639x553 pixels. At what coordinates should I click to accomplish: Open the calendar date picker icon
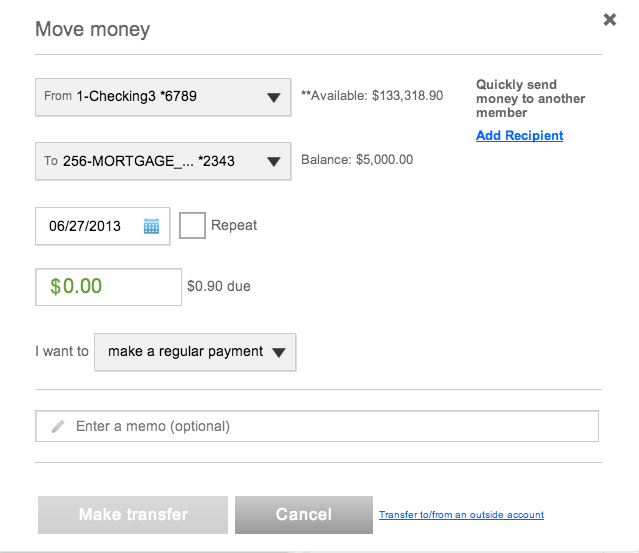point(151,226)
